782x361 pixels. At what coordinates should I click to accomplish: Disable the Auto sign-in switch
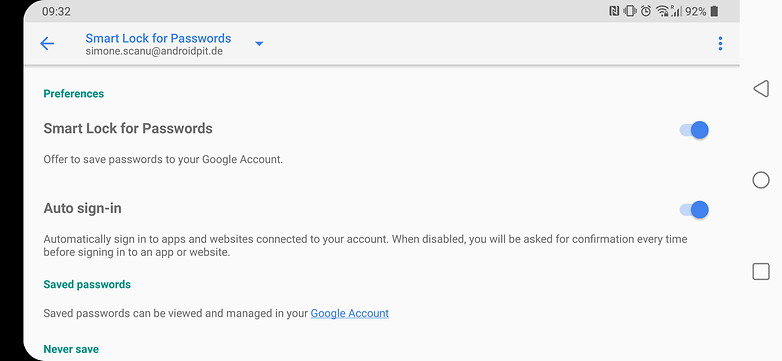[x=694, y=209]
